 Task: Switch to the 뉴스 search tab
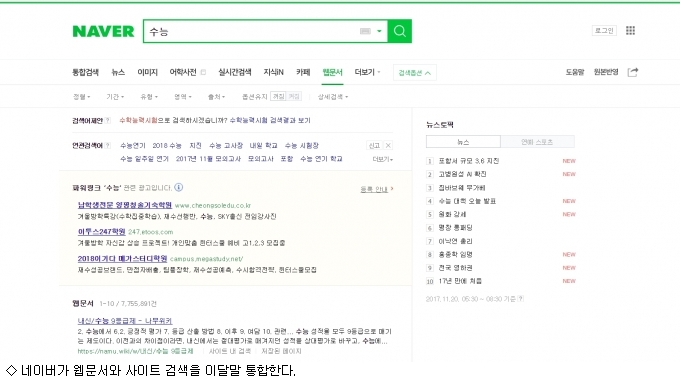118,72
